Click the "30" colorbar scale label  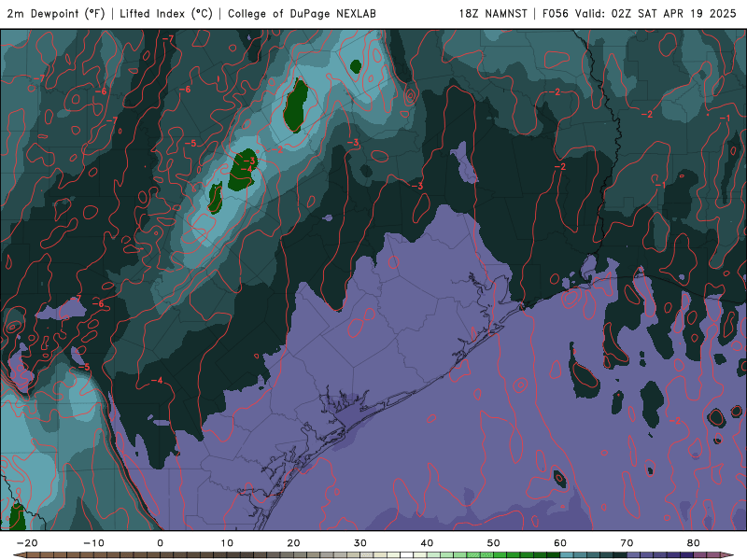360,543
